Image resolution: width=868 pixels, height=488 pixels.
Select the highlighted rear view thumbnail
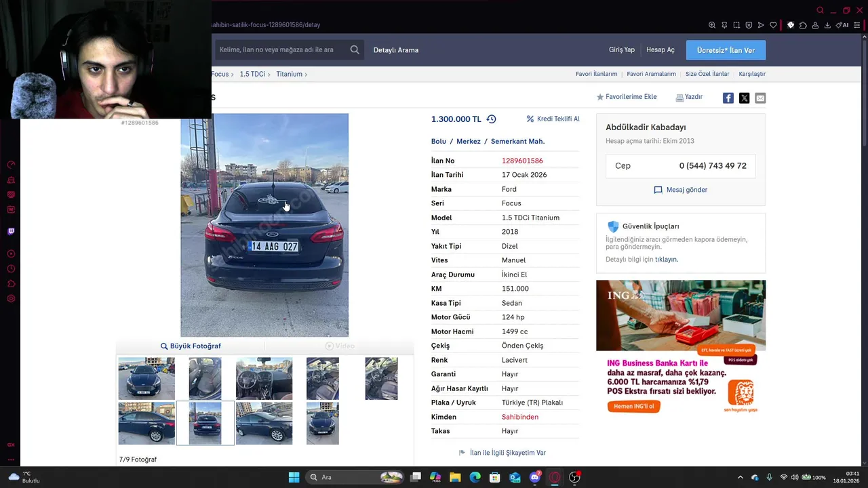[205, 423]
